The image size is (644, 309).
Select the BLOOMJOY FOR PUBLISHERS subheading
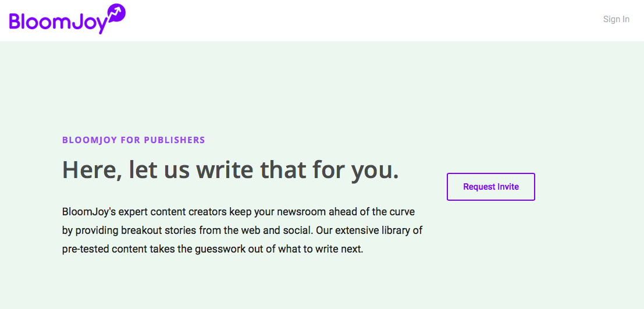[x=133, y=140]
